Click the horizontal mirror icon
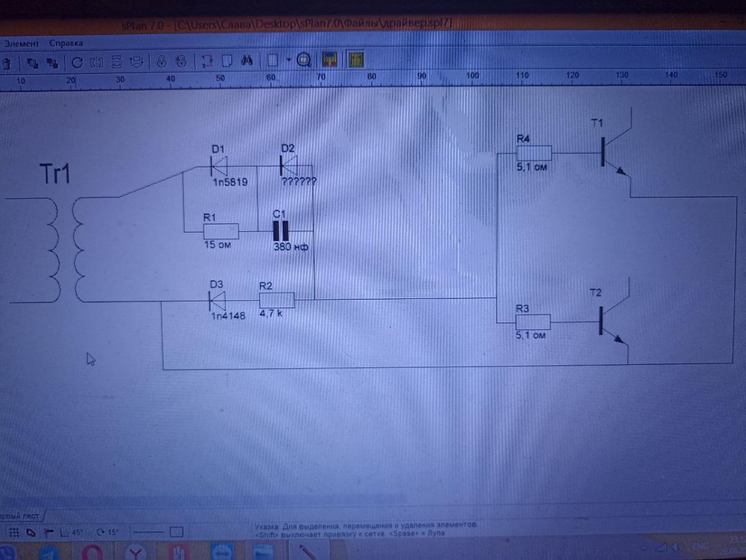 click(97, 62)
